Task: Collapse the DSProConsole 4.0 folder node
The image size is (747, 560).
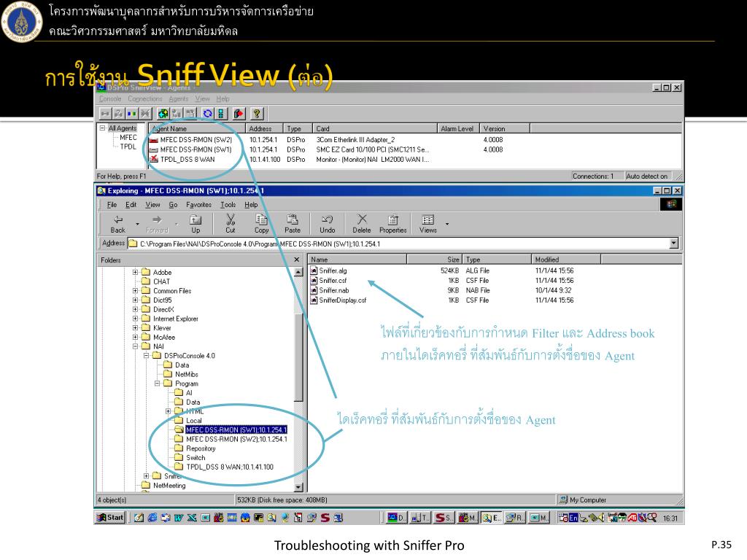Action: [146, 356]
